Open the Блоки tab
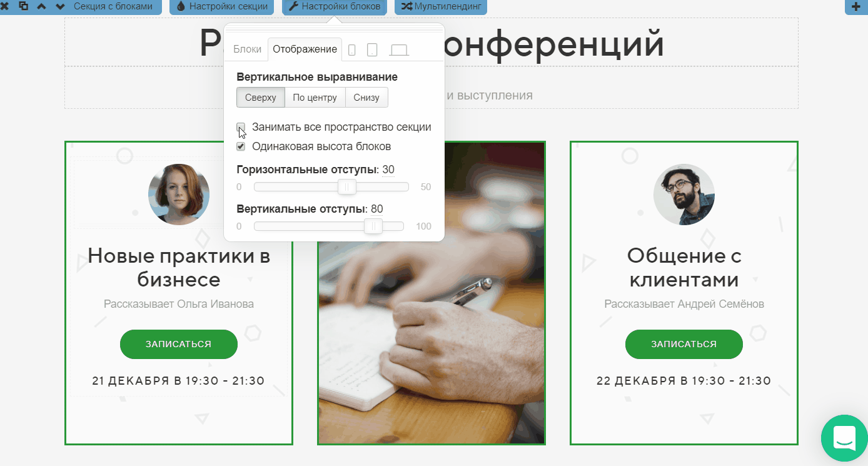 coord(247,49)
